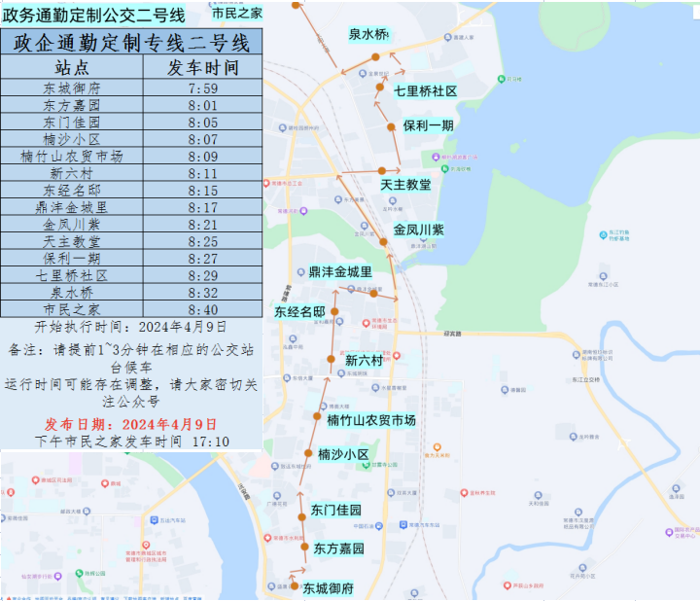700x601 pixels.
Task: Click the orange stop dot beside 保利一期
Action: [391, 126]
